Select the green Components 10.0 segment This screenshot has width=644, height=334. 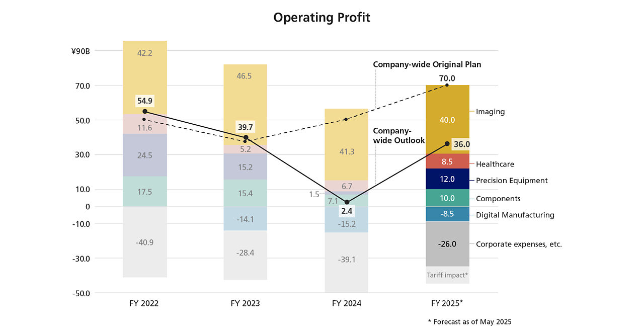[x=447, y=198]
